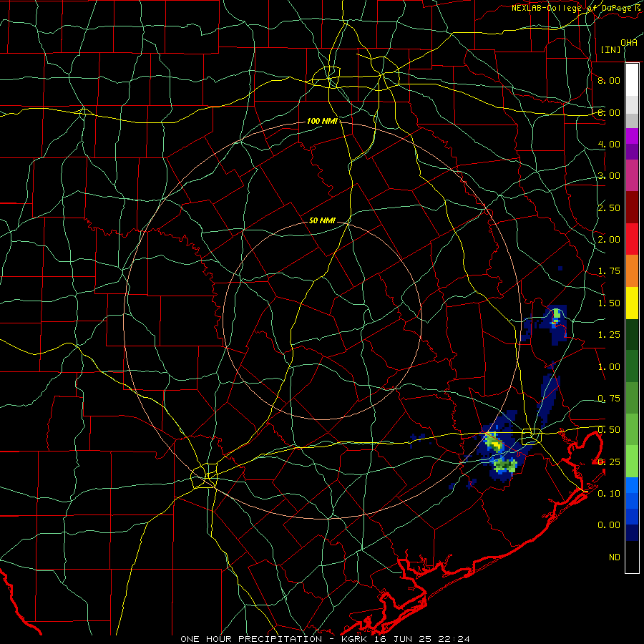
Task: Click the 1.25 legend value
Action: [x=609, y=335]
